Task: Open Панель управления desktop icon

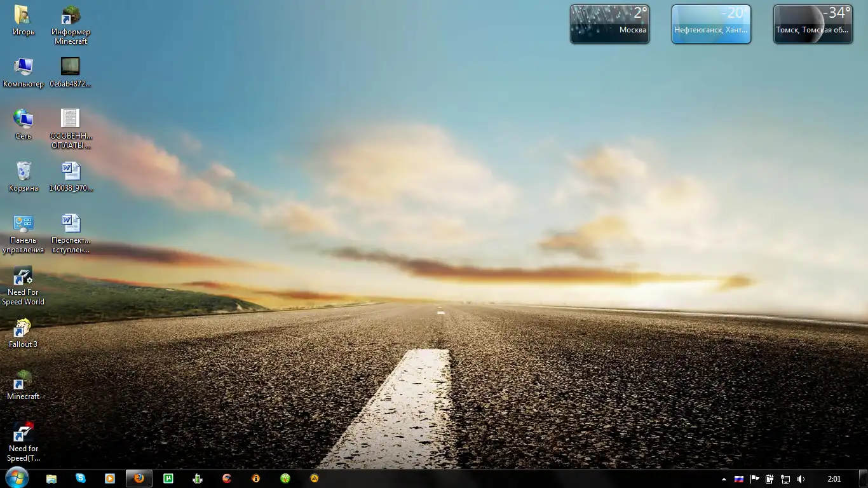Action: (24, 226)
